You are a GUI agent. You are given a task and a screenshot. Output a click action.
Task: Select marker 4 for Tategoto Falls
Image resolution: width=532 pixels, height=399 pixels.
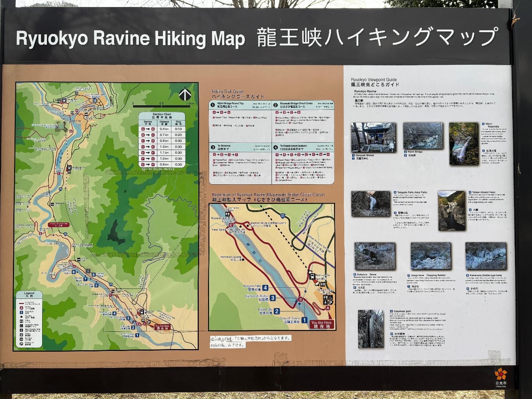(265, 288)
